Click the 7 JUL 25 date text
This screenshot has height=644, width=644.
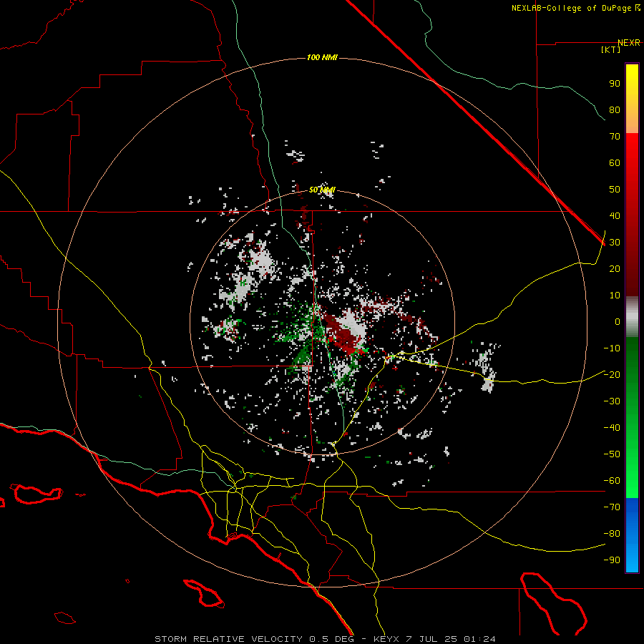432,639
